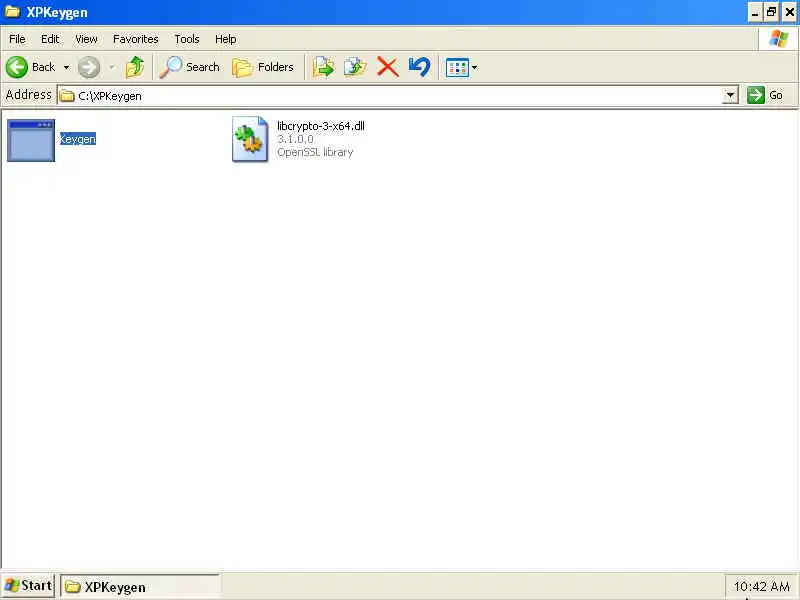Delete selection with red X icon
800x600 pixels.
[388, 67]
